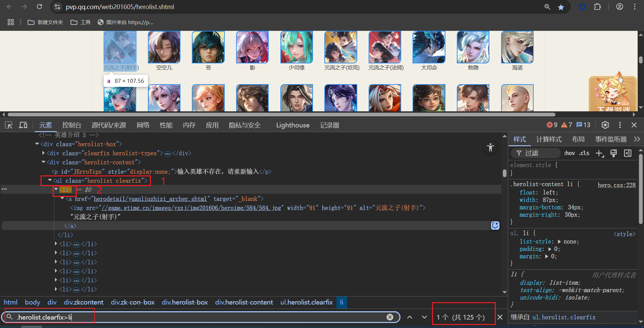Switch to 网络 tab
Screen dimensions: 644x328
pyautogui.click(x=143, y=125)
